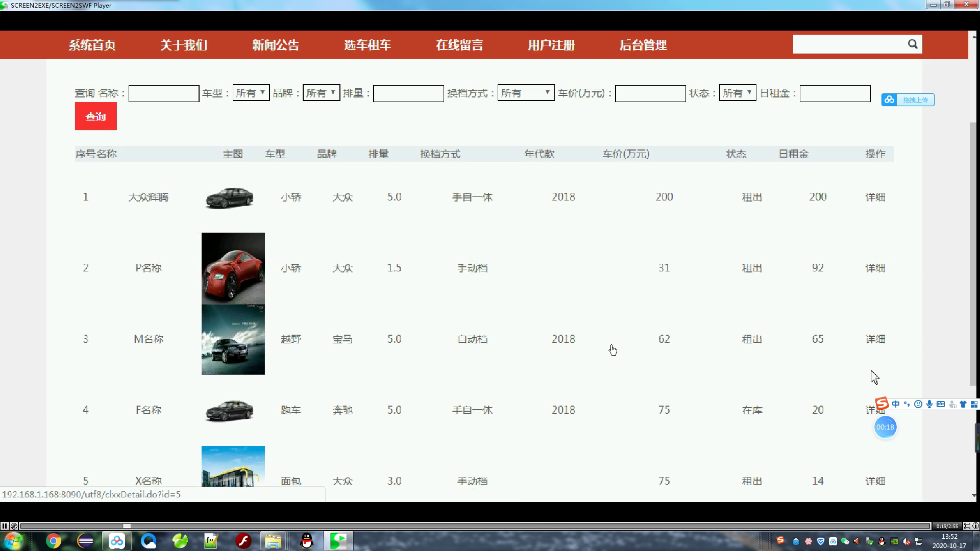Screen dimensions: 980x551
Task: Click the WeChat tray icon
Action: click(x=845, y=541)
